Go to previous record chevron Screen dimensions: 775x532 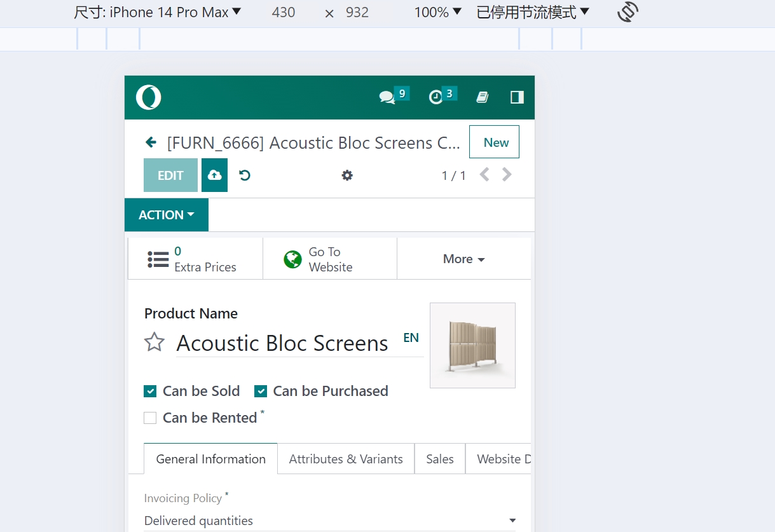click(484, 175)
